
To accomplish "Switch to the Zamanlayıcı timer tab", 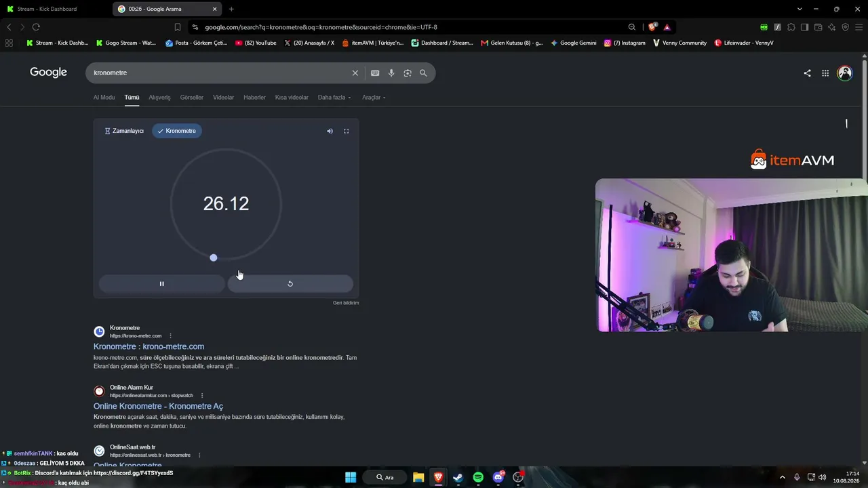I will coord(124,131).
